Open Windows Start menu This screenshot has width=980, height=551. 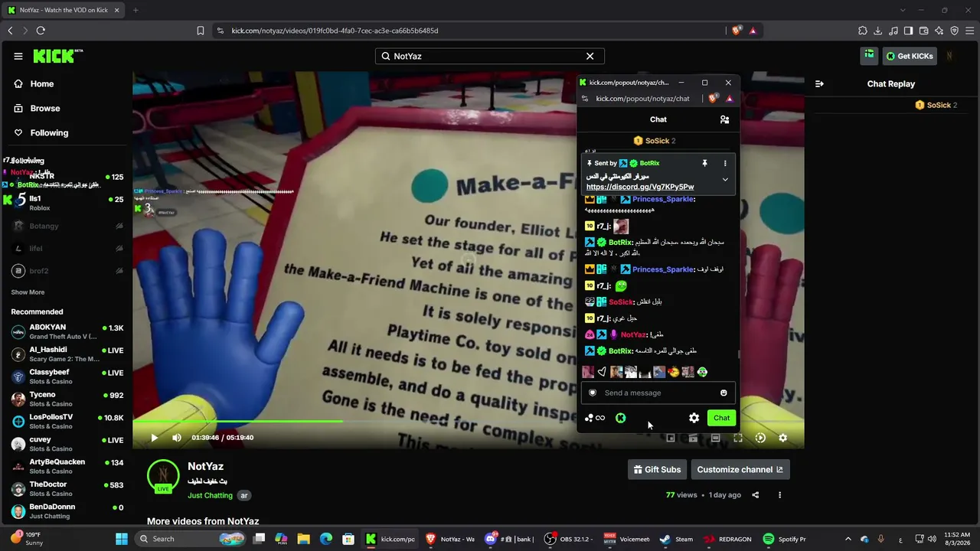(121, 539)
